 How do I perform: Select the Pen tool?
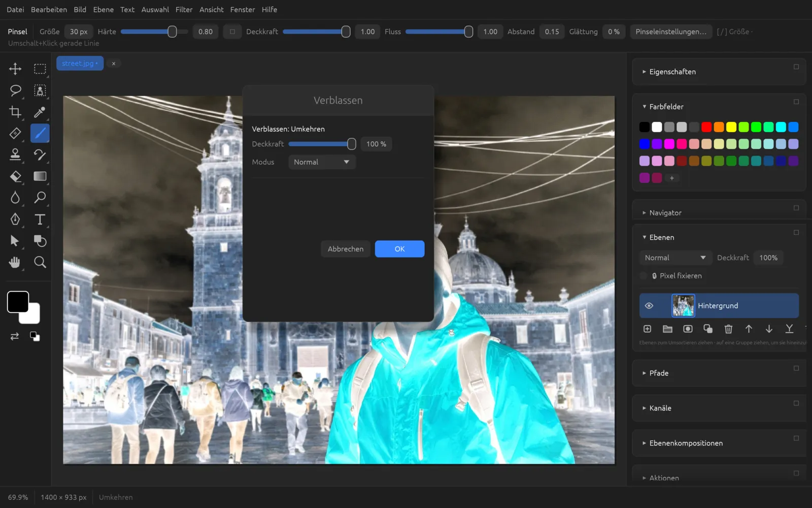(x=15, y=219)
